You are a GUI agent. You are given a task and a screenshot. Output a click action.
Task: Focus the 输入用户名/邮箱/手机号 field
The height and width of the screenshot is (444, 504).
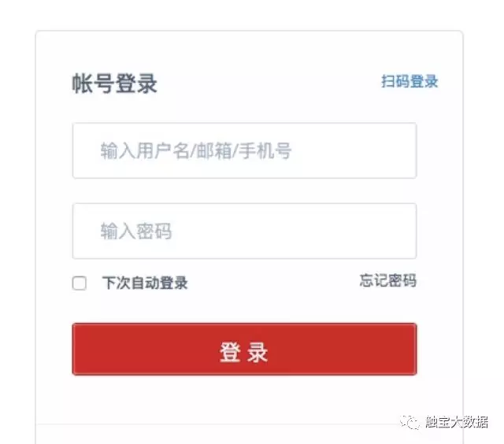coord(244,150)
